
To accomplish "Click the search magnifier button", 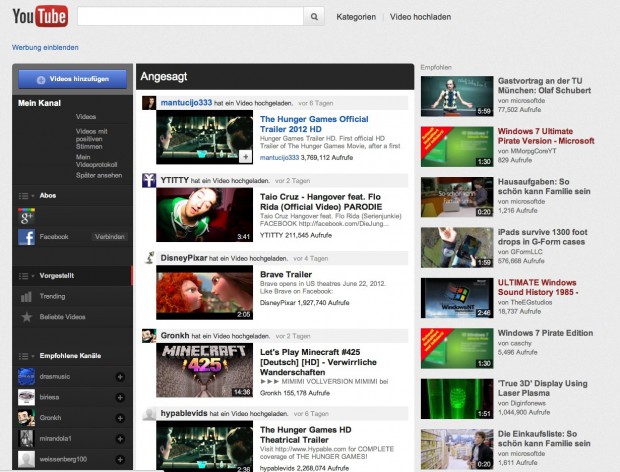I will tap(314, 17).
